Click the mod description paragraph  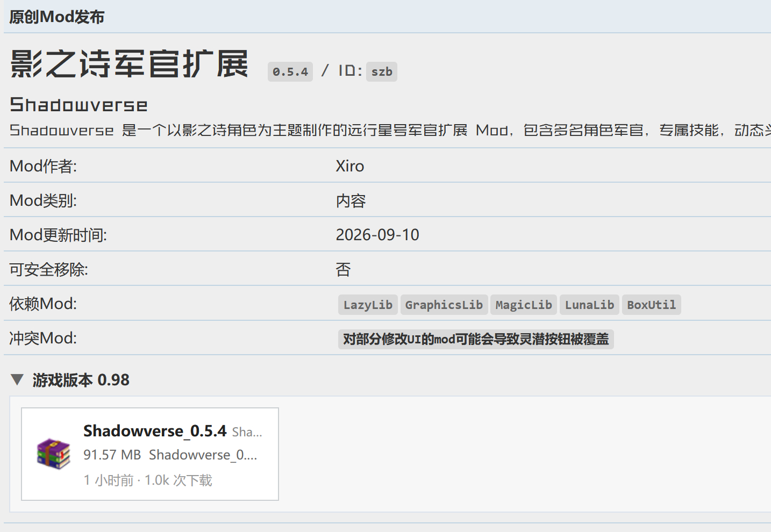[x=390, y=130]
